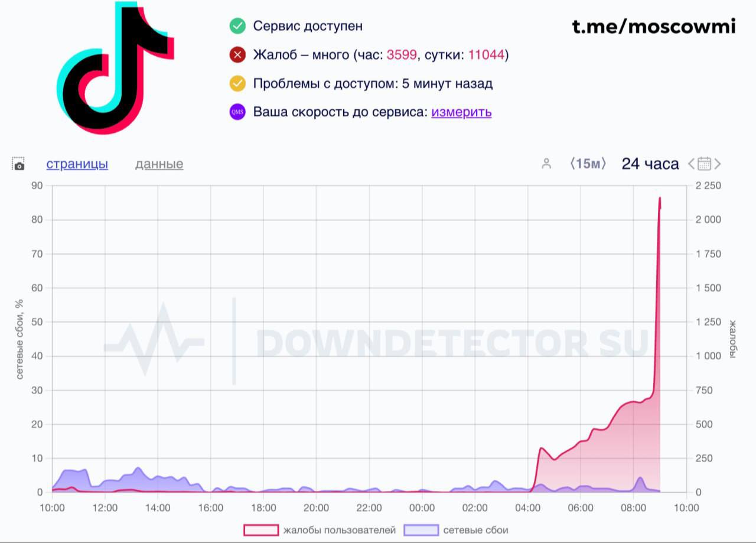This screenshot has height=543, width=756.
Task: Click the green service-available checkmark icon
Action: coord(237,26)
